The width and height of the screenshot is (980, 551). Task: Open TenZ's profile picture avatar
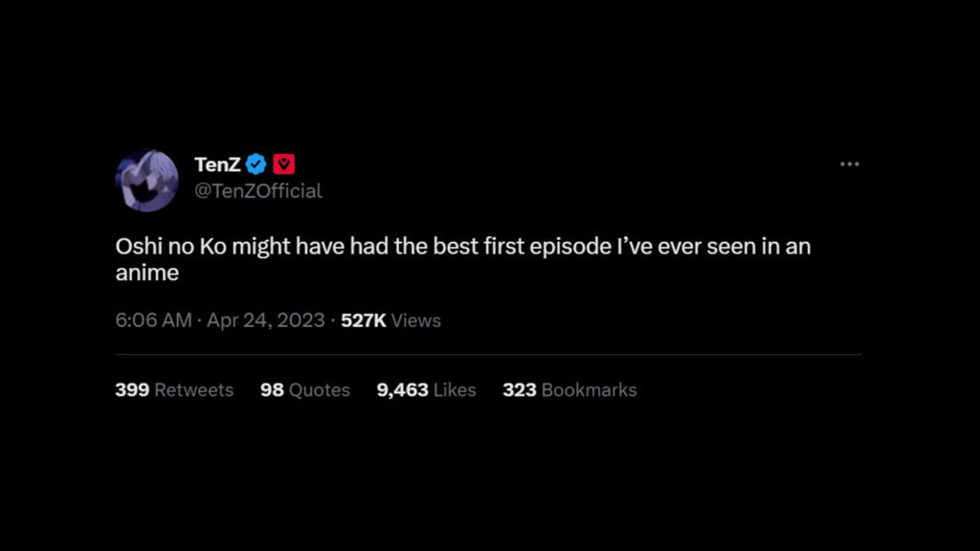pos(147,180)
